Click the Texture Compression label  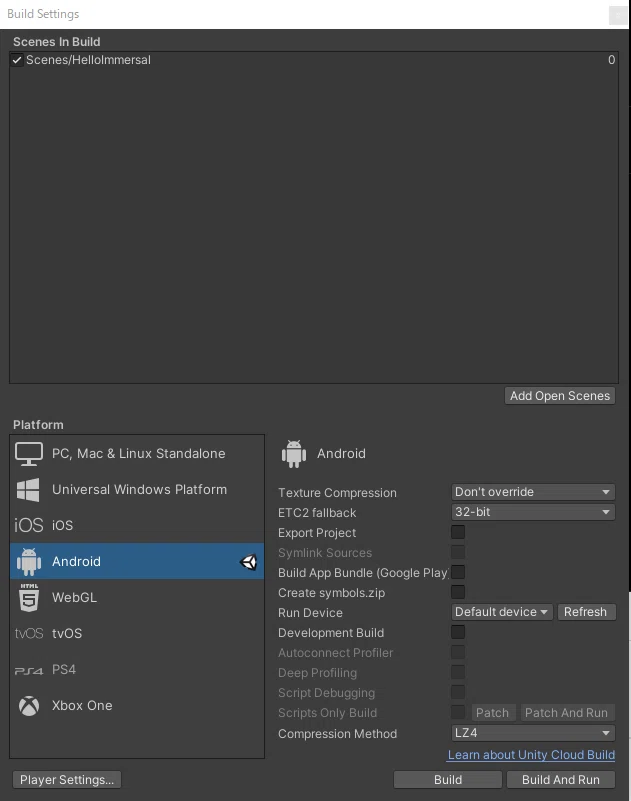[x=337, y=492]
